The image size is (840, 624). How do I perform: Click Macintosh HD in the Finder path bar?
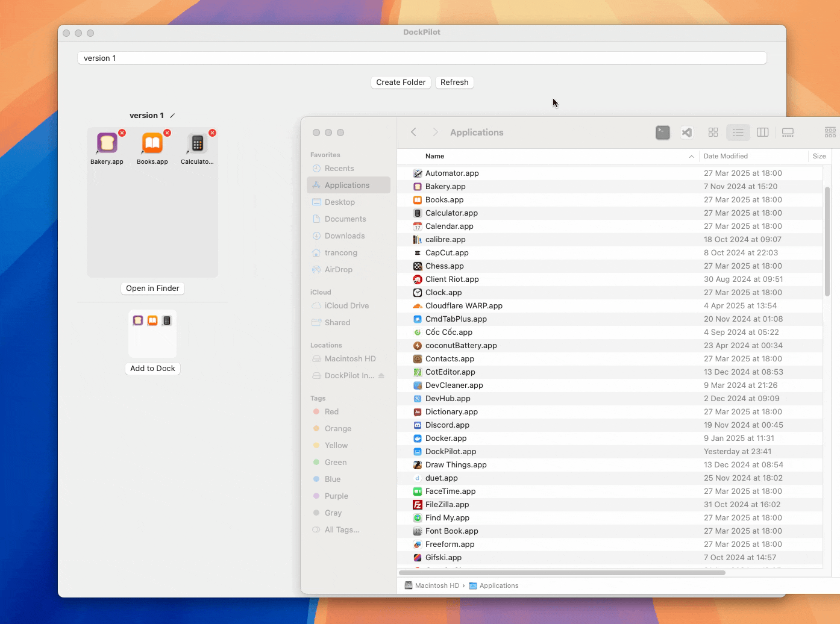click(x=432, y=585)
